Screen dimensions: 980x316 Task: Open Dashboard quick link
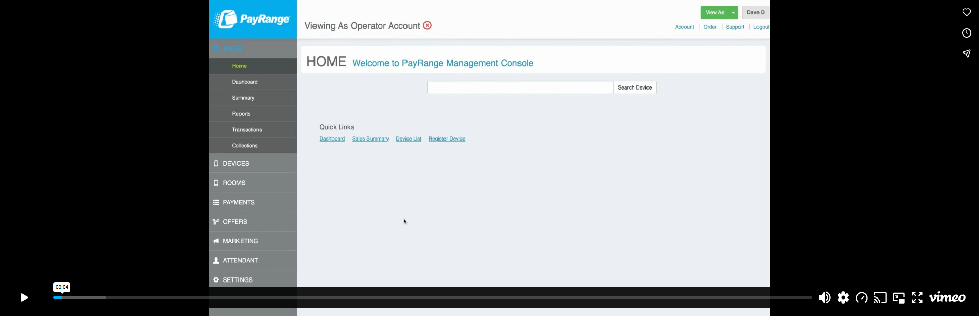(x=332, y=139)
